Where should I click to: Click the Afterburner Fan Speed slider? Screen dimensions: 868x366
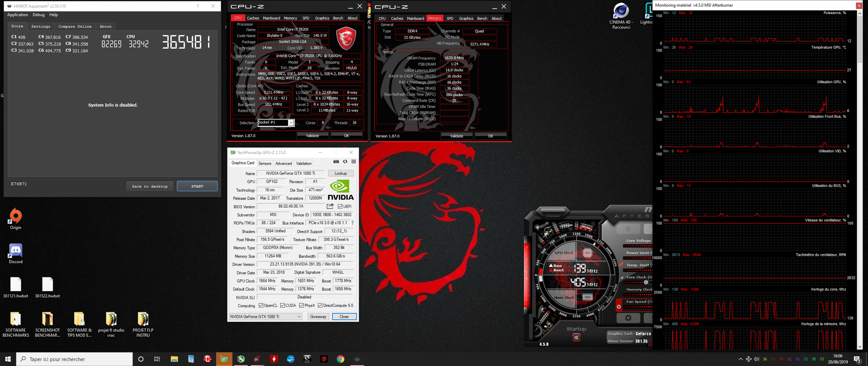pos(638,306)
